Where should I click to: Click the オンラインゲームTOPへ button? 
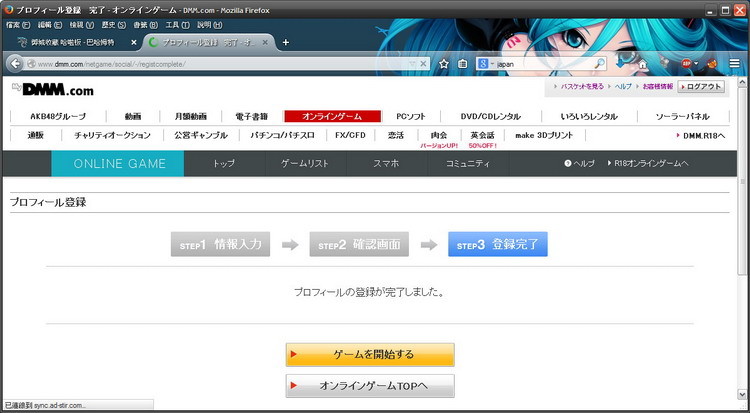[x=370, y=386]
